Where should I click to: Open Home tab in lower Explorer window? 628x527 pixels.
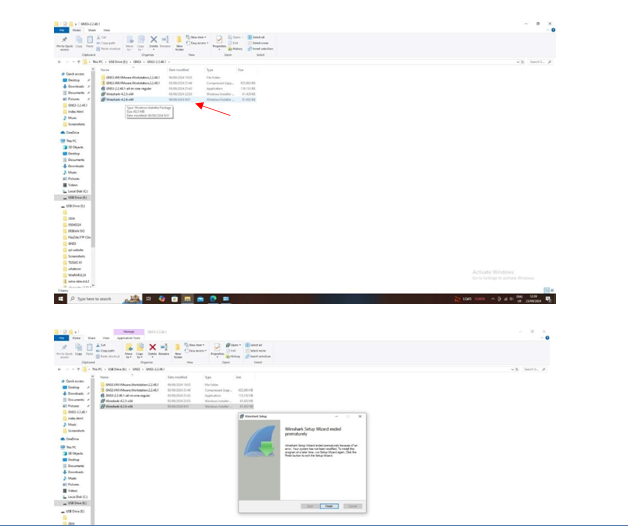[76, 338]
